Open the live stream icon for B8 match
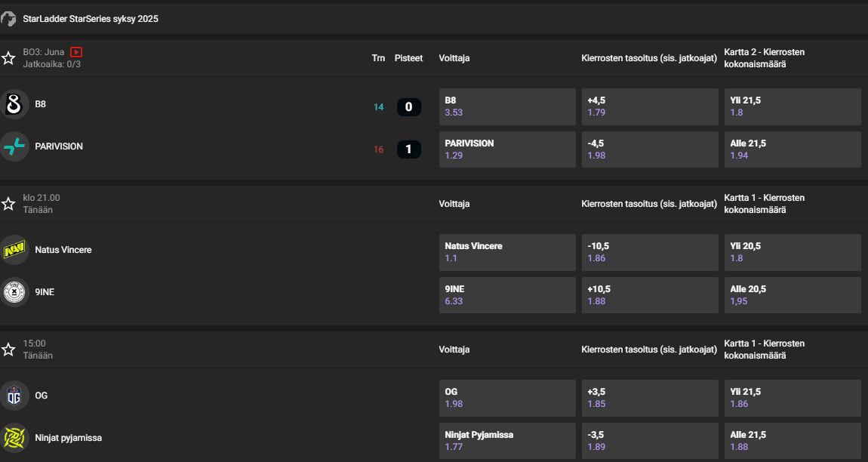This screenshot has height=462, width=868. [x=76, y=52]
